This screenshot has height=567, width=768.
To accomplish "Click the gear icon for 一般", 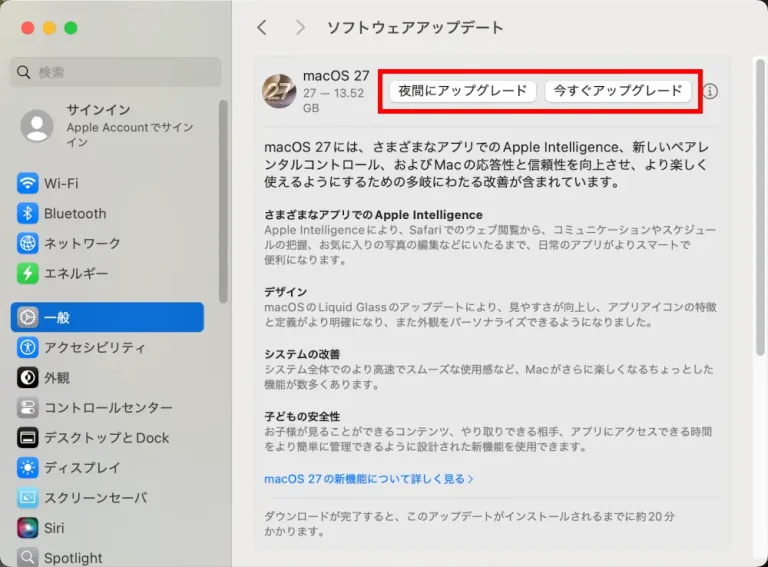I will (x=27, y=317).
